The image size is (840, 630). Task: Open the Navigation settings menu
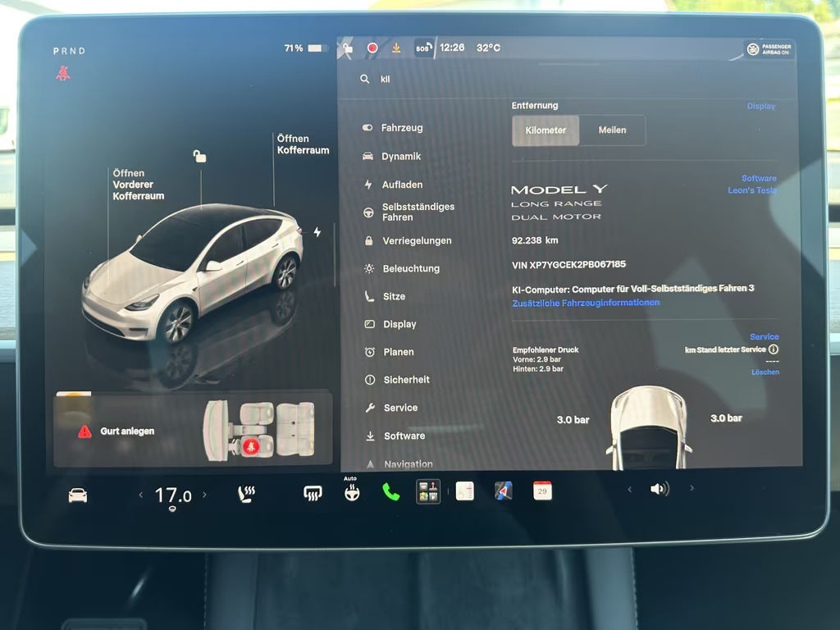(399, 464)
